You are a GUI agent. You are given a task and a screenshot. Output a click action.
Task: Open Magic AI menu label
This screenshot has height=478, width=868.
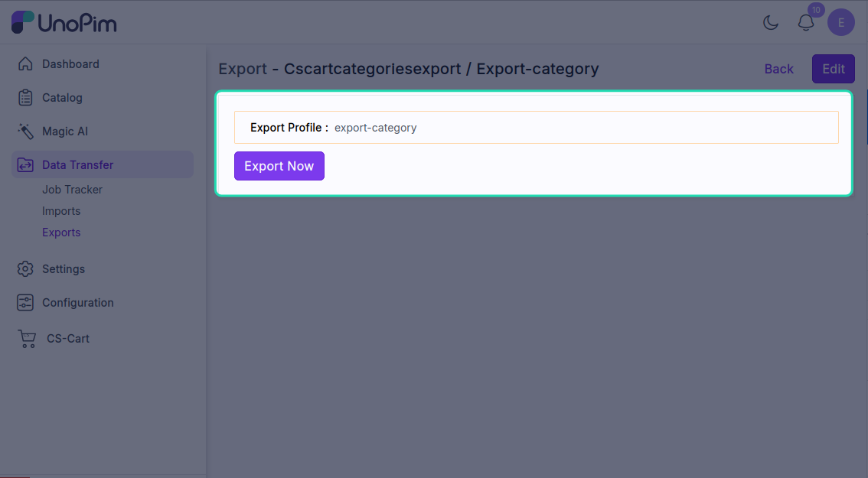tap(65, 132)
